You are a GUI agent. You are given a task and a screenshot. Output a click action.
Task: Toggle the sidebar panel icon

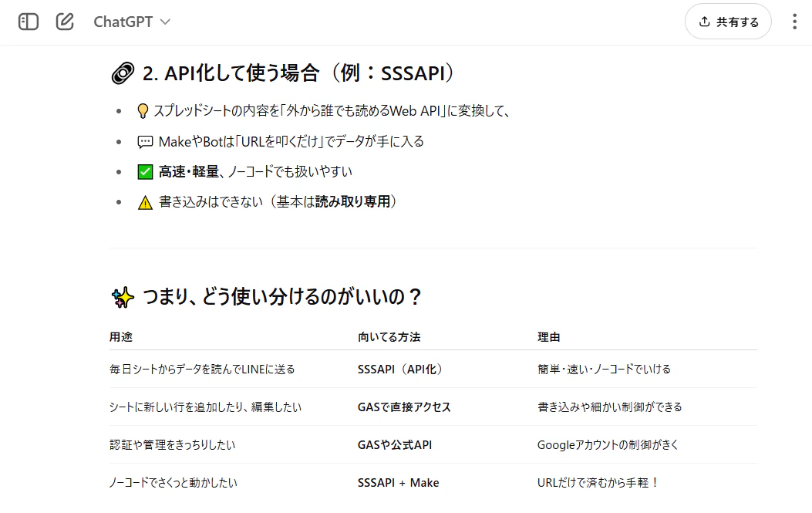(29, 22)
